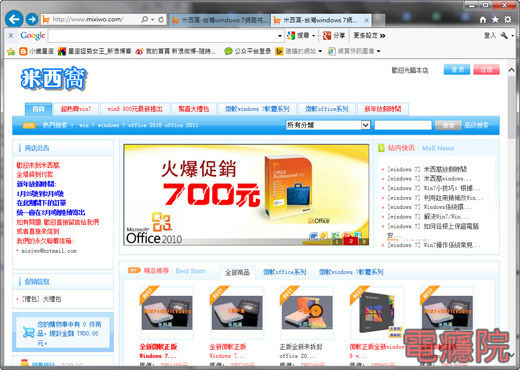Switch to the first 米西窩 browser tab

220,20
